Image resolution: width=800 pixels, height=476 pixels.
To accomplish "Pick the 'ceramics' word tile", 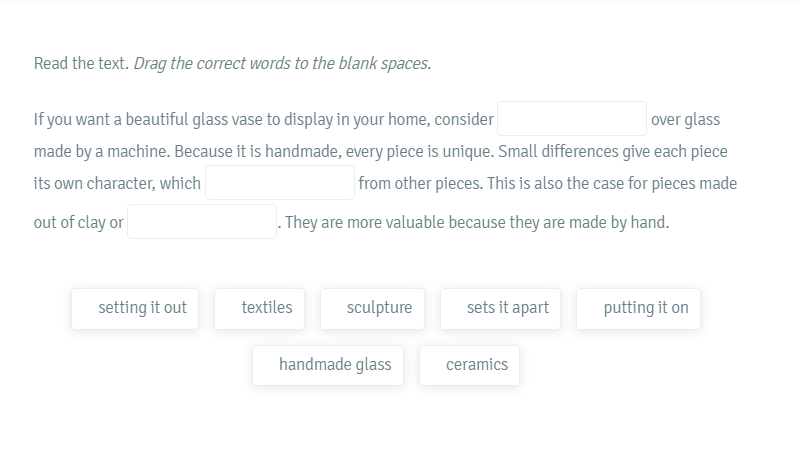I will pos(469,365).
